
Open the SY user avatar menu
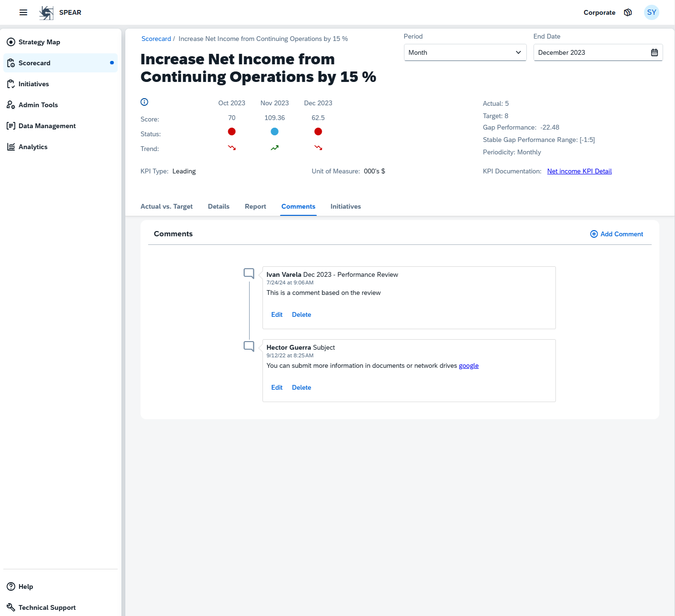point(651,12)
